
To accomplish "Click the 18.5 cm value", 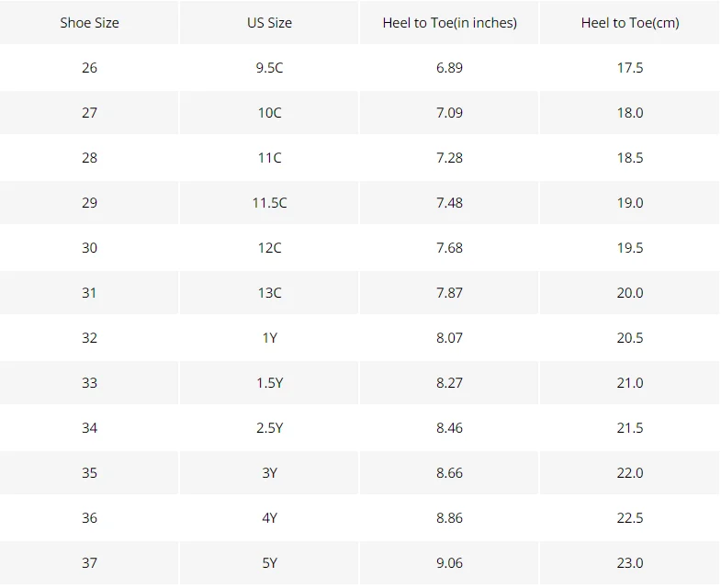I will [630, 158].
